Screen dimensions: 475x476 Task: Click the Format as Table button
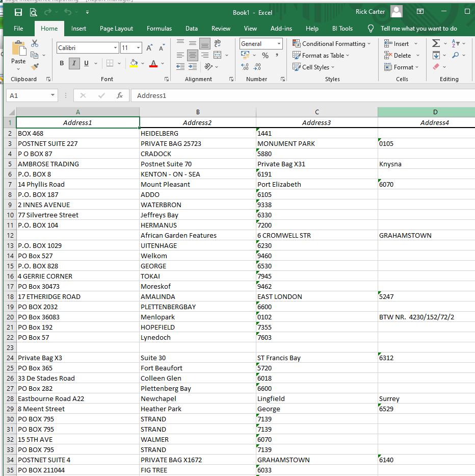321,56
